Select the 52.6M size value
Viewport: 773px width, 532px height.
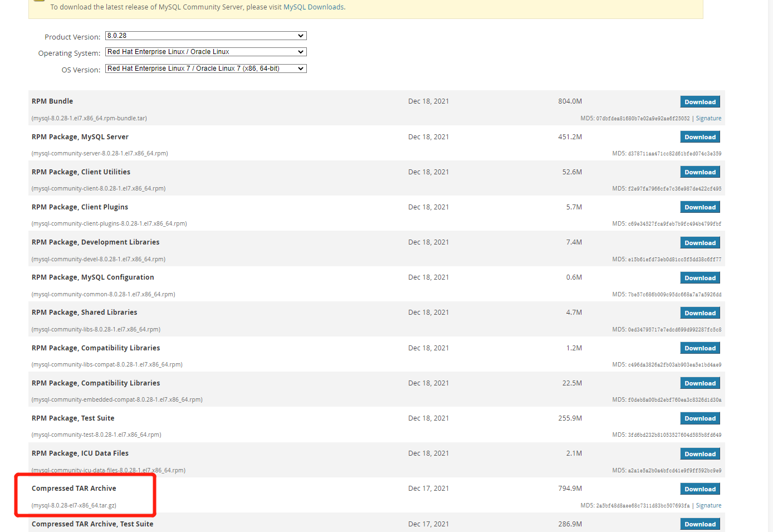572,172
